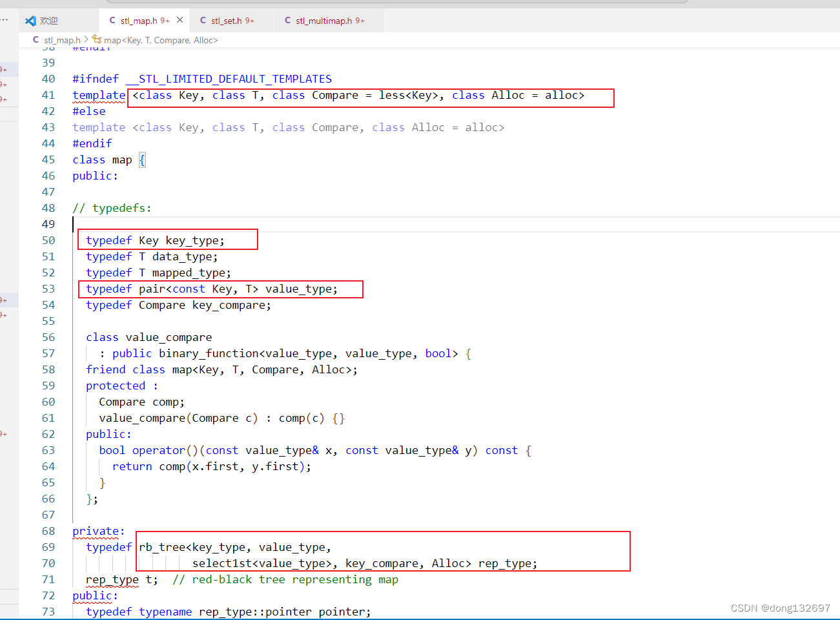Click 'comp;' on line 60

click(169, 402)
